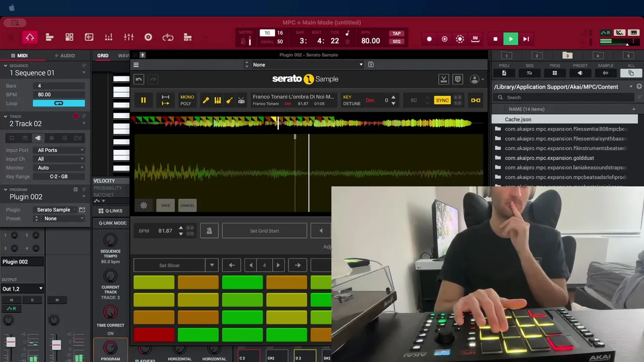644x362 pixels.
Task: Click the TAP tempo button
Action: pyautogui.click(x=396, y=33)
